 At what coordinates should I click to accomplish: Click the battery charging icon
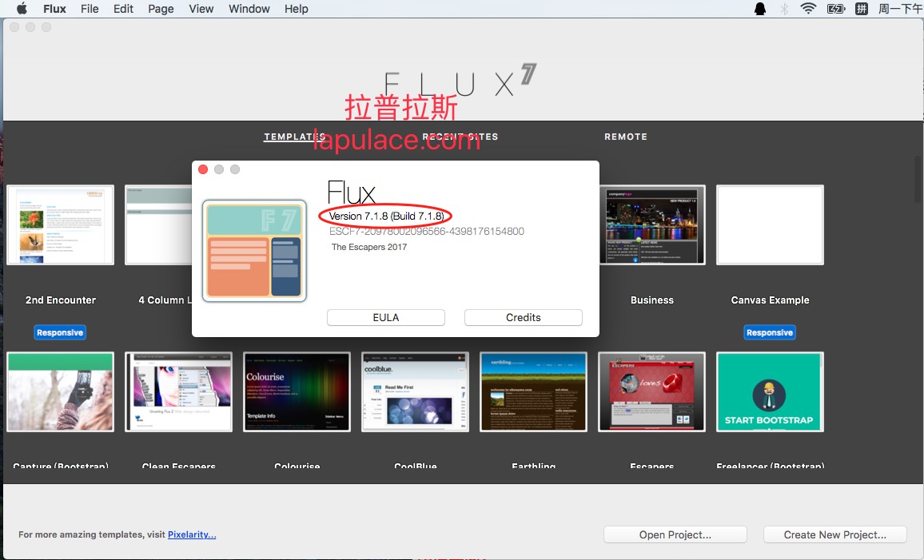tap(835, 9)
